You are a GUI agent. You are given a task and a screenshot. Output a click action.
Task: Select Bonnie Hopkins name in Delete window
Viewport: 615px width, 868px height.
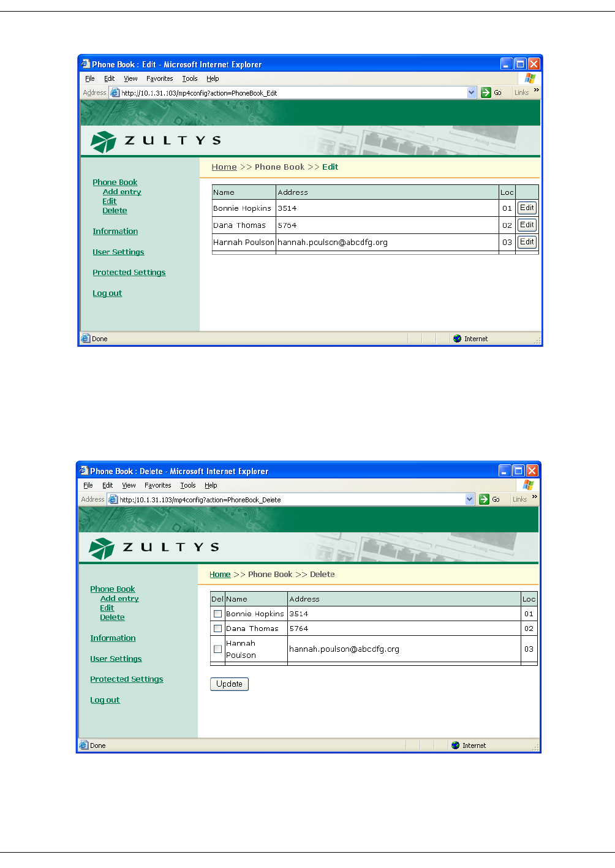tap(255, 614)
